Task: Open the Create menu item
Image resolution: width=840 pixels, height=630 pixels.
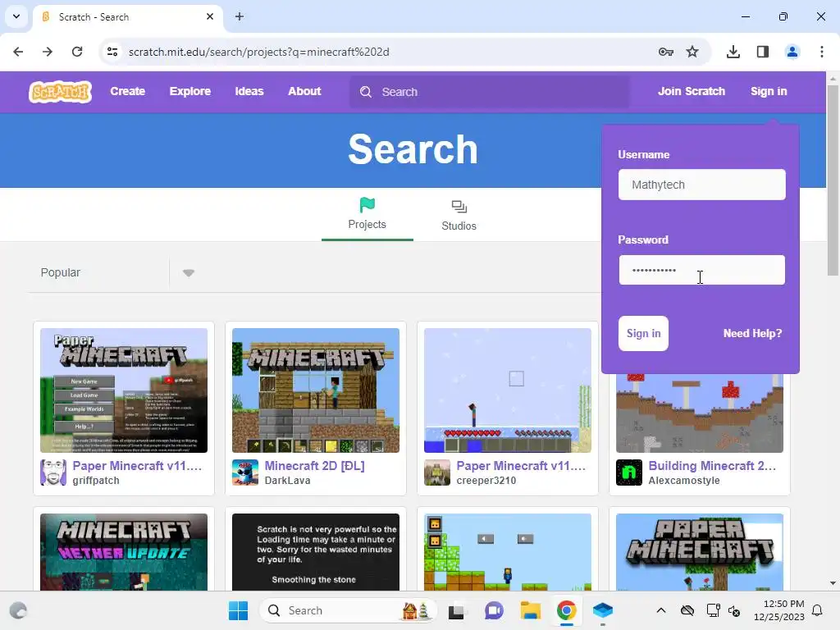Action: click(127, 92)
